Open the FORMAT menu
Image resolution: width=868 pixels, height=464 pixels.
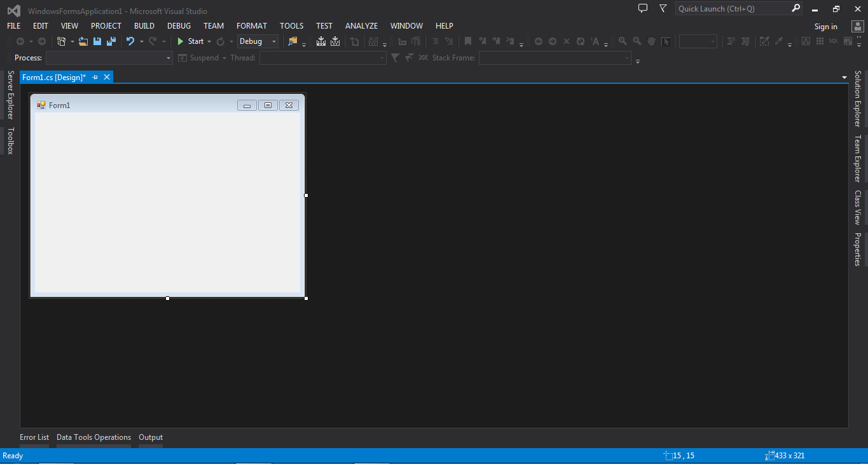(x=251, y=26)
